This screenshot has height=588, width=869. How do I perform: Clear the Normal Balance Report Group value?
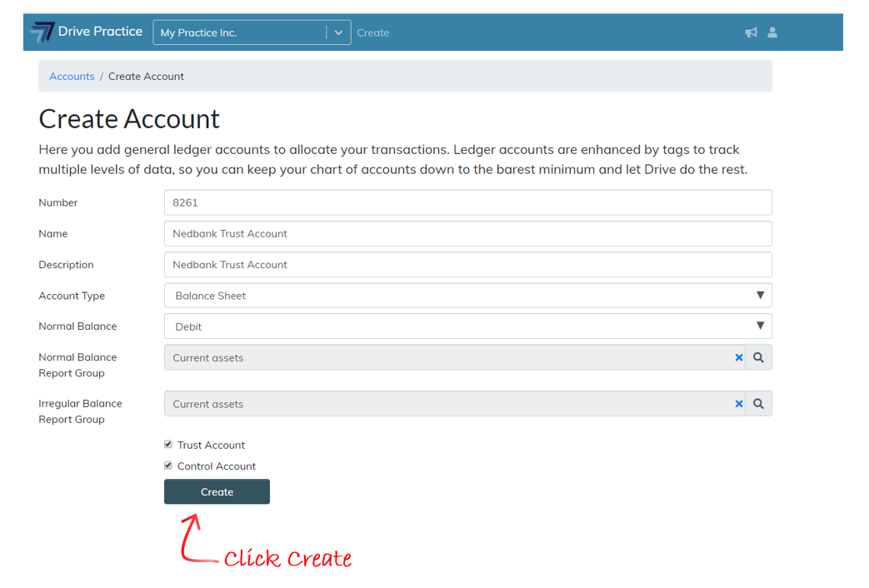[x=738, y=357]
